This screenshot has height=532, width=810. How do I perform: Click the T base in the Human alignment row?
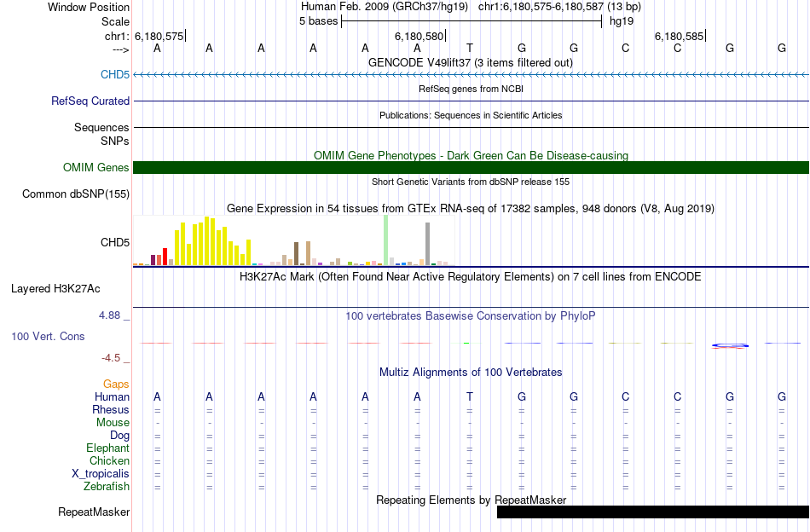[470, 396]
